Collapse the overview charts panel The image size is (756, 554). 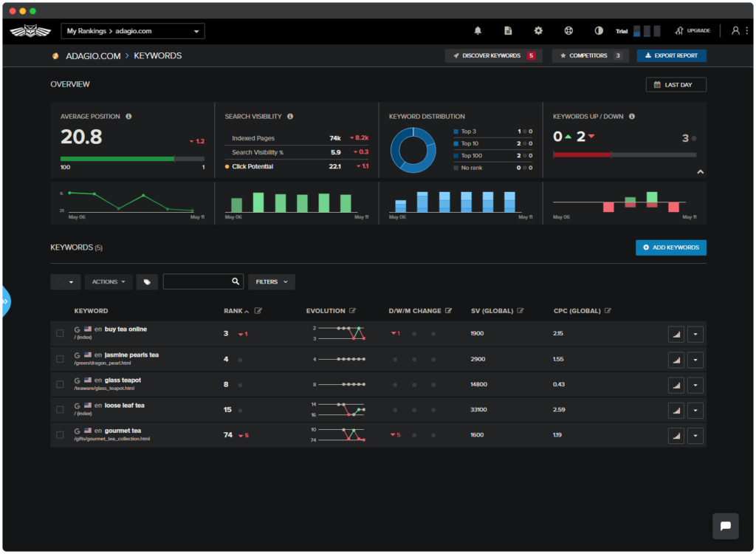[x=700, y=172]
